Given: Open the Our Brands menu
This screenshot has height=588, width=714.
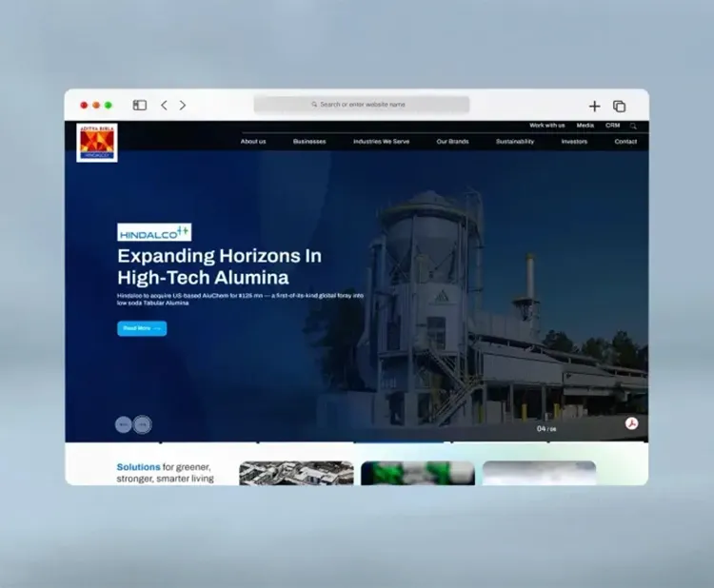Looking at the screenshot, I should 452,142.
